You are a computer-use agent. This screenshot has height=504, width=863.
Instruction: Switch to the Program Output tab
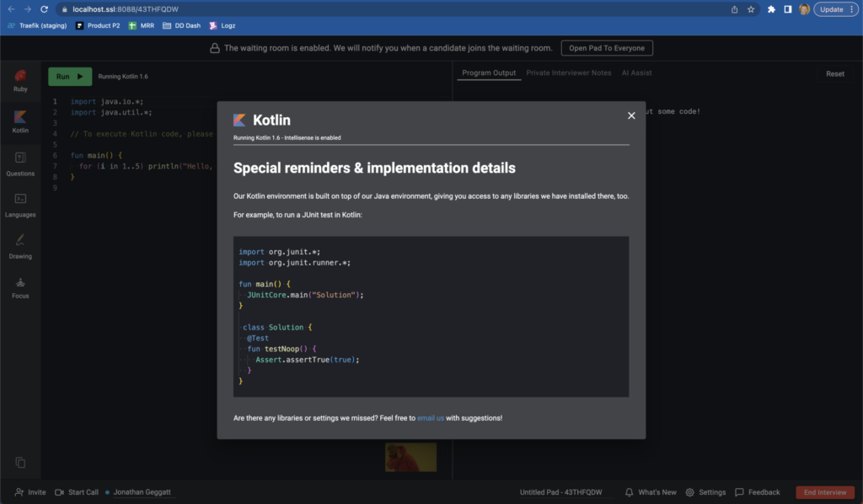(488, 72)
